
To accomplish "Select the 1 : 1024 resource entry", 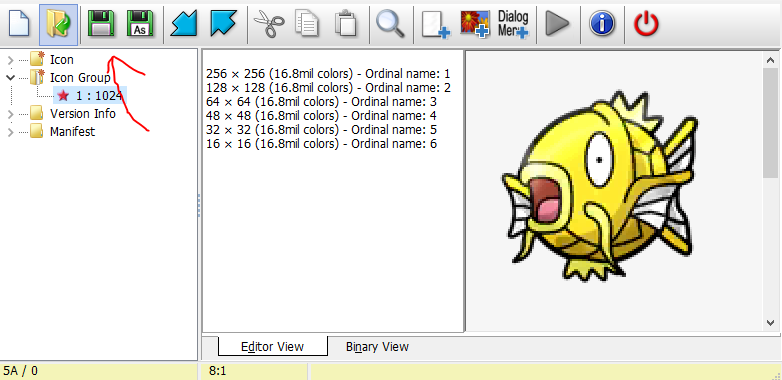I will point(99,95).
